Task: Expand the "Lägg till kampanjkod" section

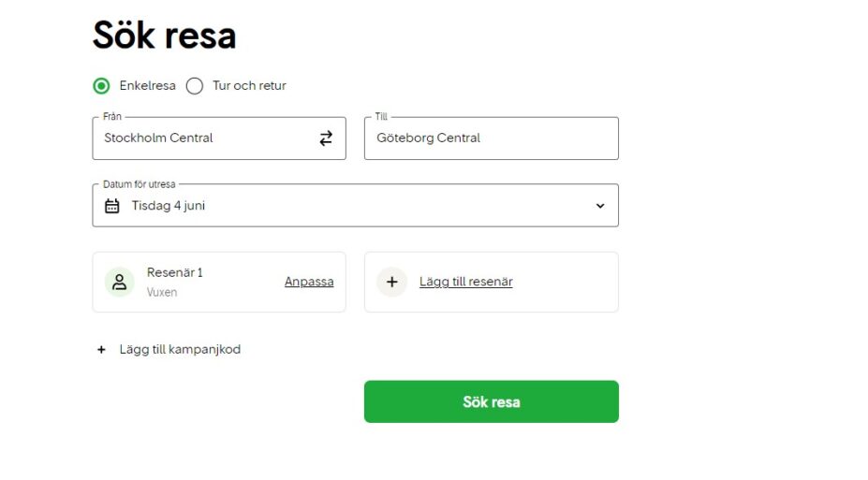Action: coord(180,350)
